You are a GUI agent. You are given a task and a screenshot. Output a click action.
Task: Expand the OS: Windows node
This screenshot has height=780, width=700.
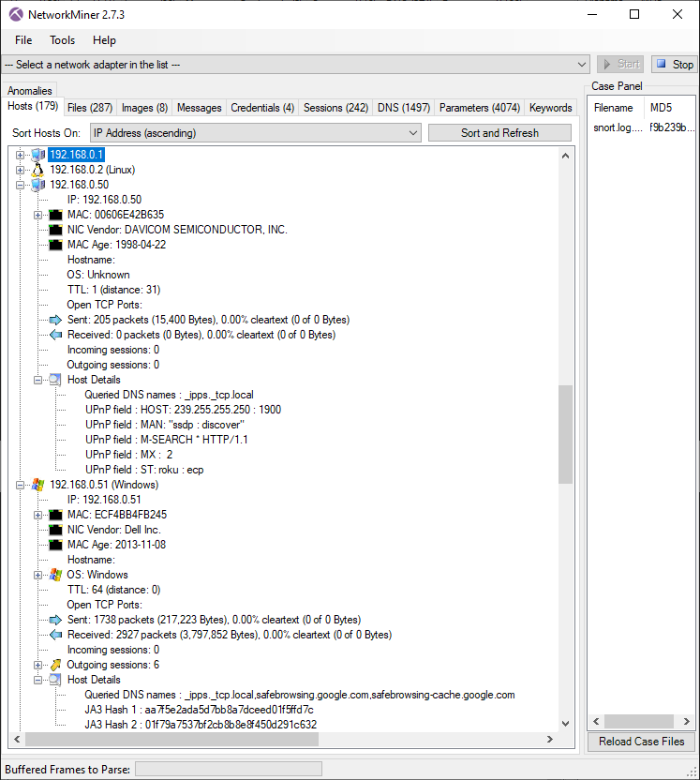tap(37, 575)
